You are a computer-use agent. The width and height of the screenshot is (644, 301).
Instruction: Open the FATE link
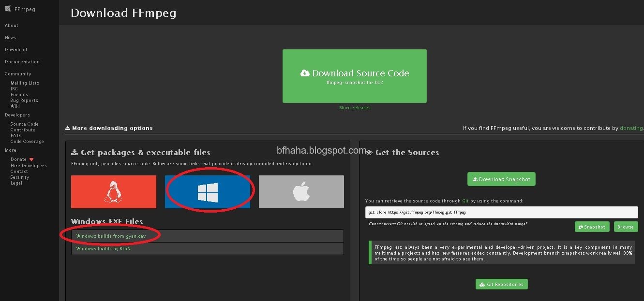(x=16, y=136)
